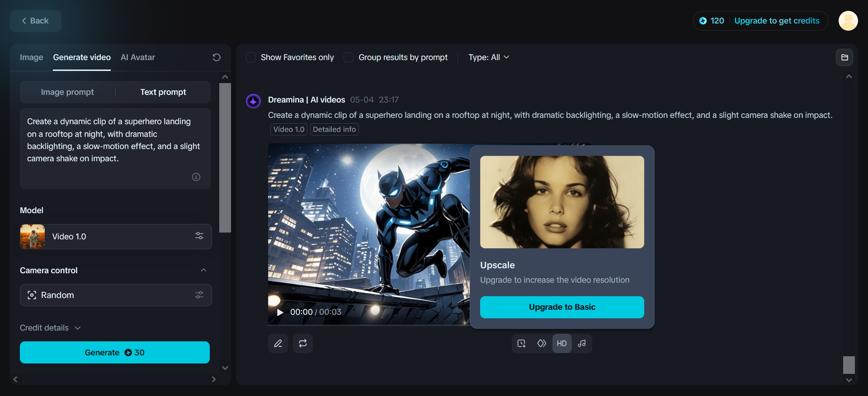Click left panel scroll down arrow
The width and height of the screenshot is (868, 396).
[x=225, y=368]
